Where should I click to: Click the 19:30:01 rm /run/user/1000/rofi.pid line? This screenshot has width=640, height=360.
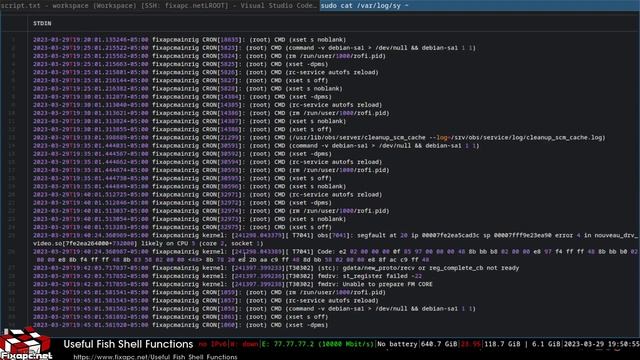(211, 113)
